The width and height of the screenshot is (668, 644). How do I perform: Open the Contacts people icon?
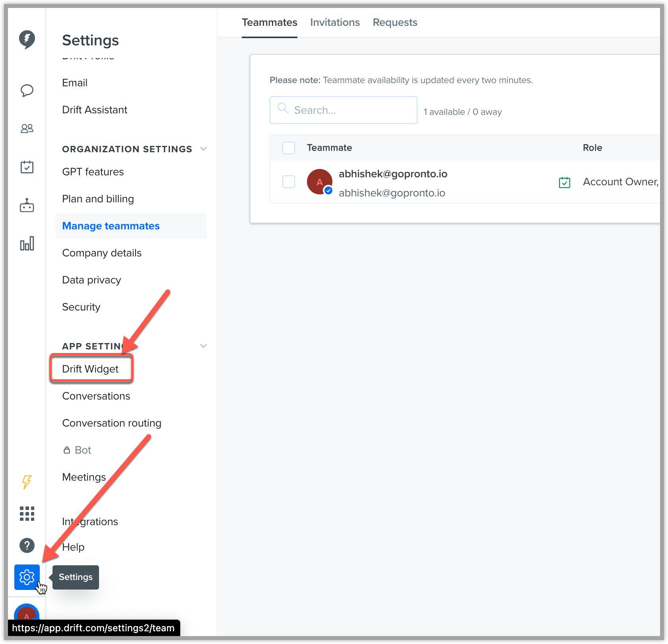(27, 128)
